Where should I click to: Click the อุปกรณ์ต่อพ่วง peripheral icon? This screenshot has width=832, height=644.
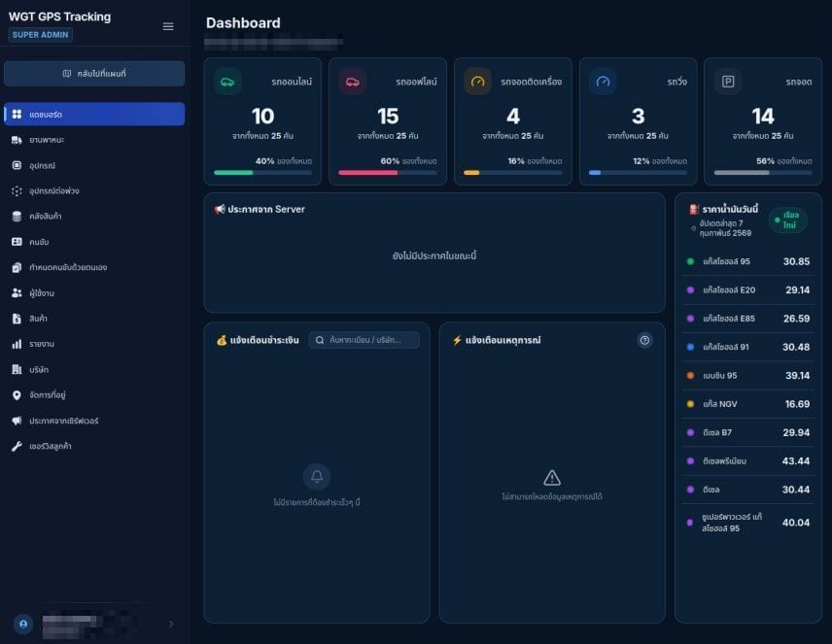[17, 191]
